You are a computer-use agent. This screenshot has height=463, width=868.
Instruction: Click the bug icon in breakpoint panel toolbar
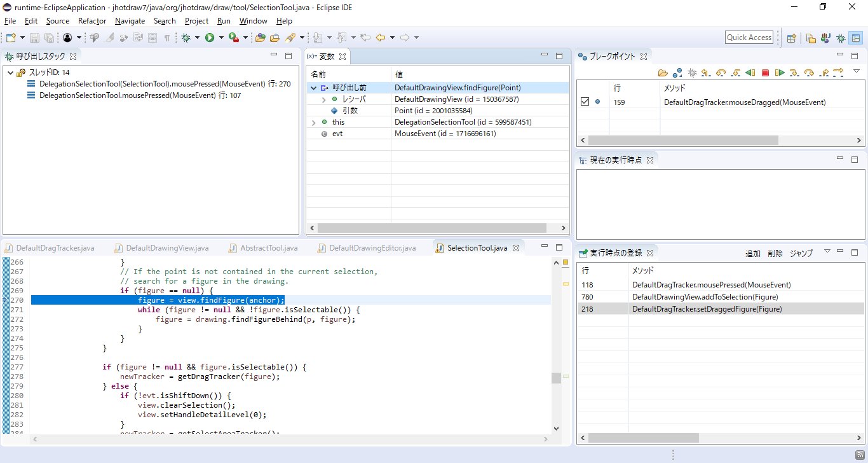point(692,73)
